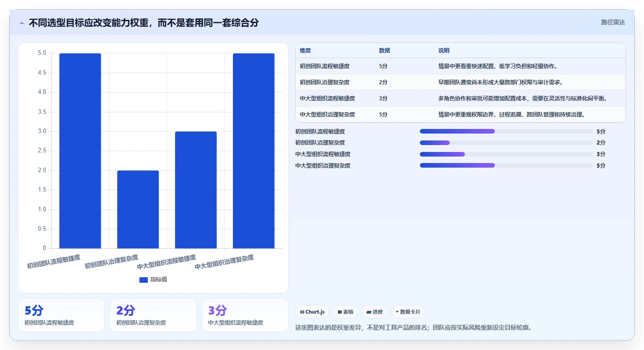
Task: Click the 2分 value in the table
Action: tap(383, 82)
